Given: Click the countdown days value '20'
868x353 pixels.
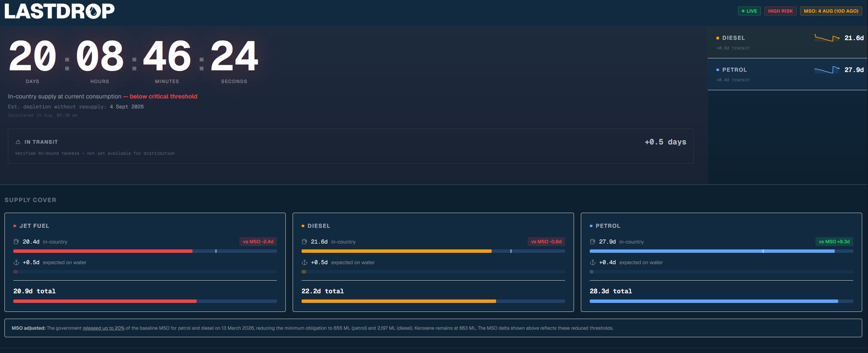Looking at the screenshot, I should pos(33,56).
